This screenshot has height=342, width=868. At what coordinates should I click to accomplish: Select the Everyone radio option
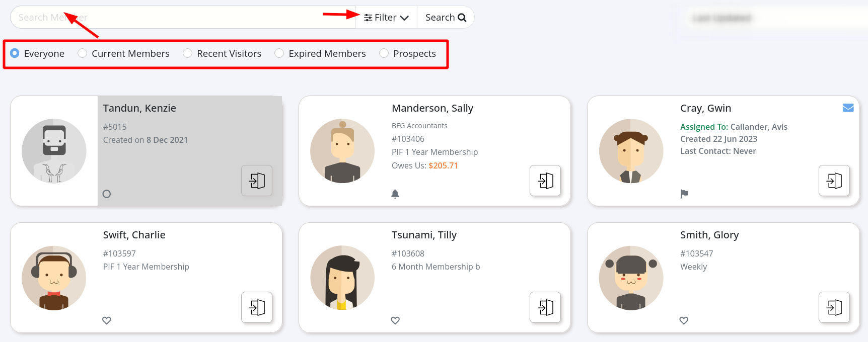(x=15, y=53)
